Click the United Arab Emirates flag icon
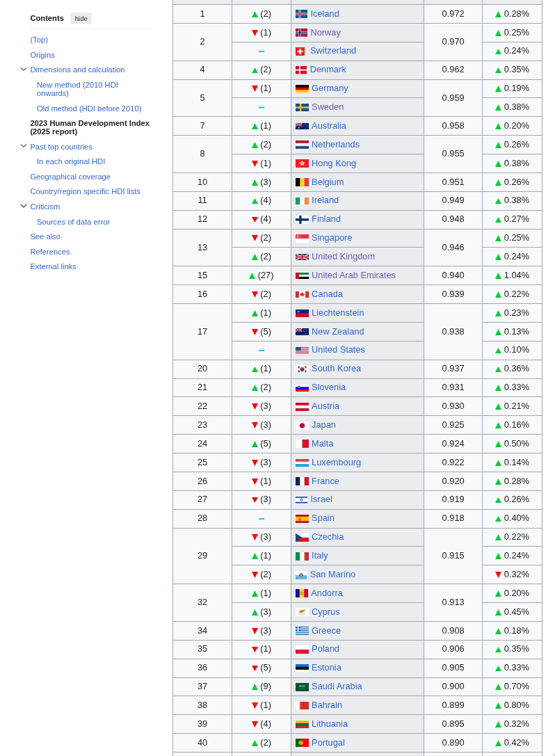Viewport: 555px width, 756px height. 302,276
